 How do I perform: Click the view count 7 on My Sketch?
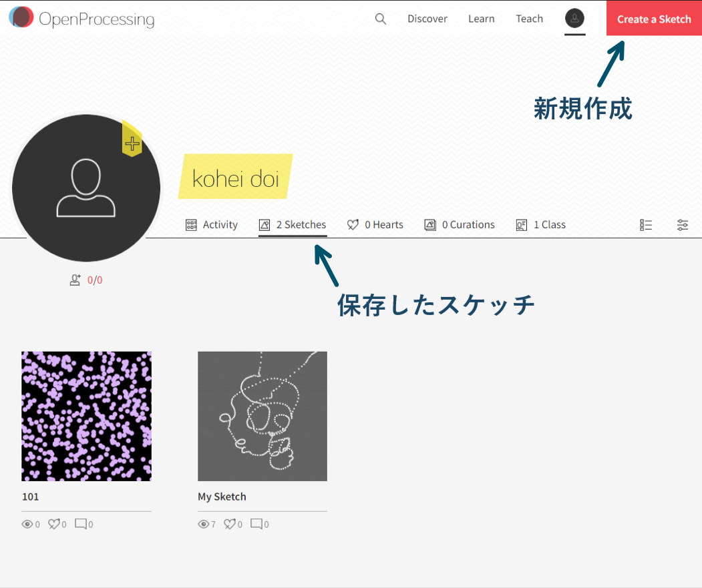[x=214, y=525]
